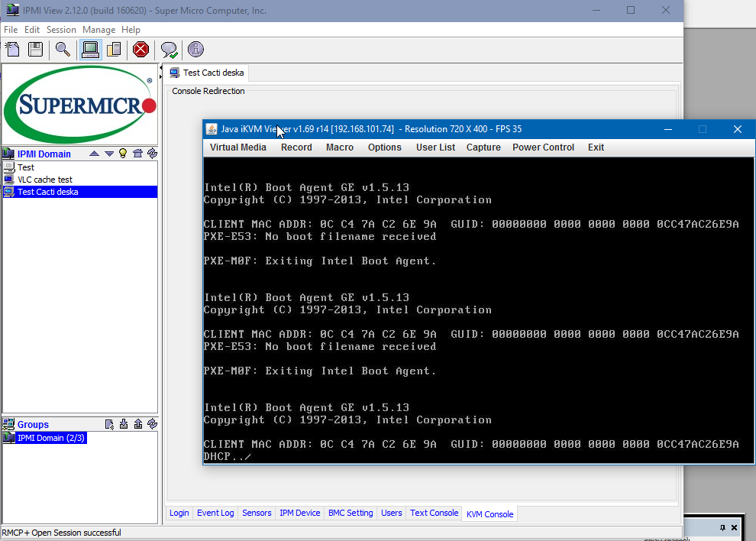
Task: Open the Record menu in iKVM Viewer
Action: 296,147
